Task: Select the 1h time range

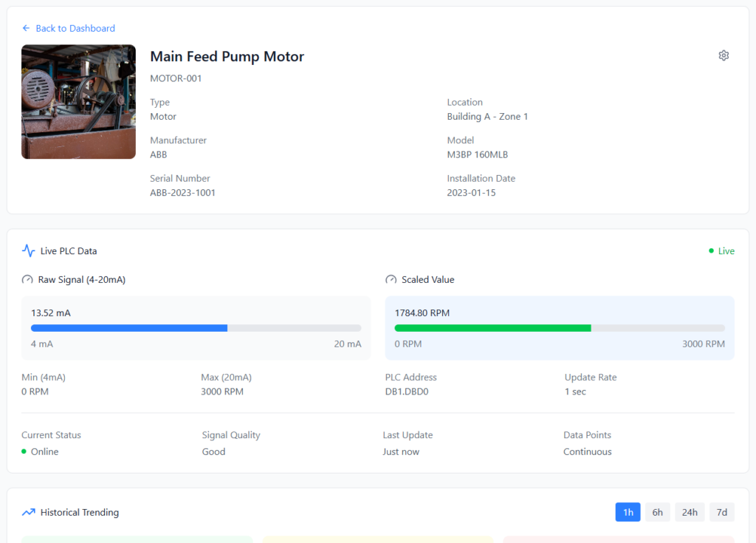Action: click(x=628, y=512)
